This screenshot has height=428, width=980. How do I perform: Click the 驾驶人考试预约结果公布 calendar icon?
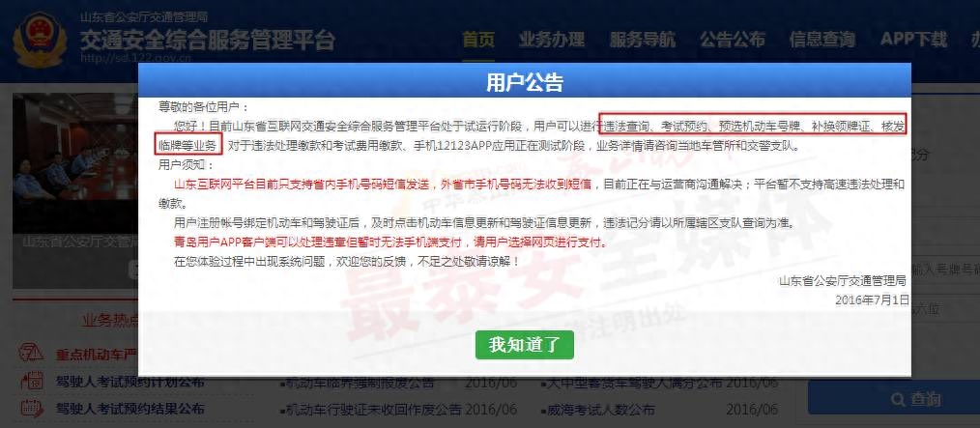31,409
